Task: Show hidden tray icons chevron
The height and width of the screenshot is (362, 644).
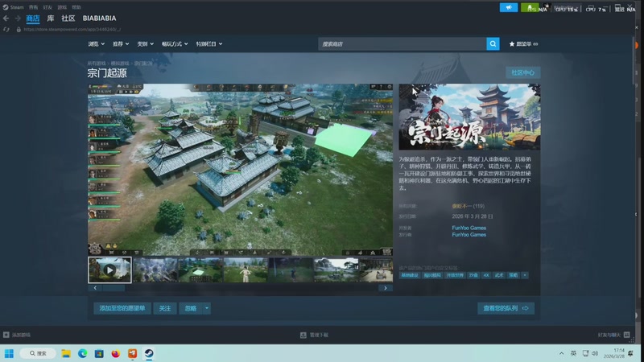Action: (561, 353)
